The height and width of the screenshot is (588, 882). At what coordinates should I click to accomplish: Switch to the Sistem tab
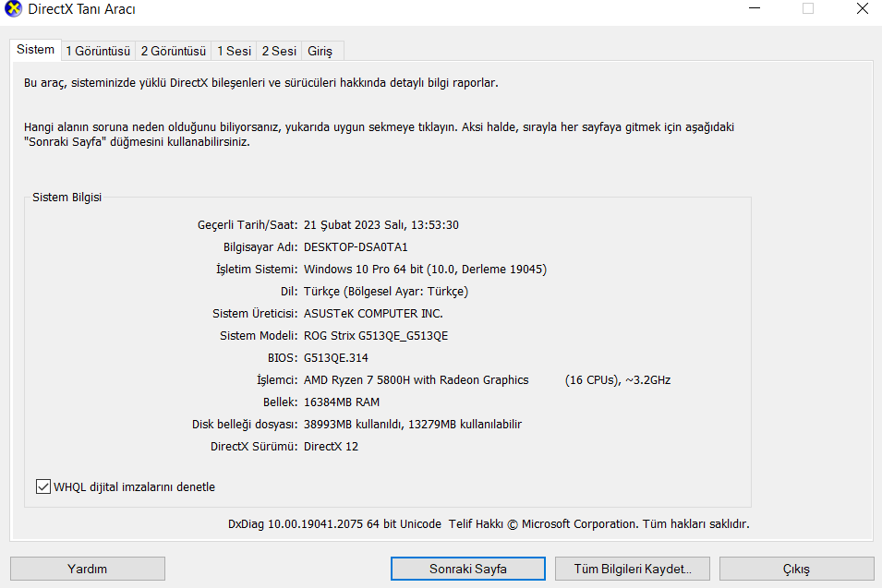(x=35, y=50)
